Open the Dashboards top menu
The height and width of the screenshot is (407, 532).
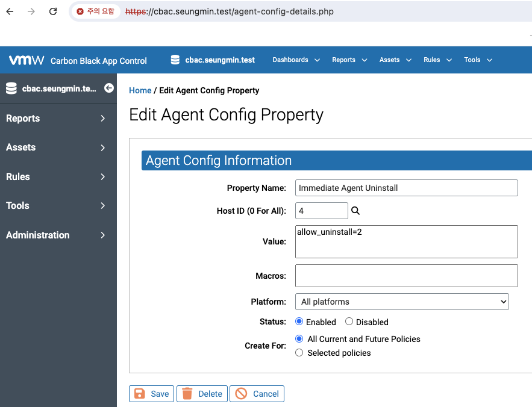click(x=296, y=60)
